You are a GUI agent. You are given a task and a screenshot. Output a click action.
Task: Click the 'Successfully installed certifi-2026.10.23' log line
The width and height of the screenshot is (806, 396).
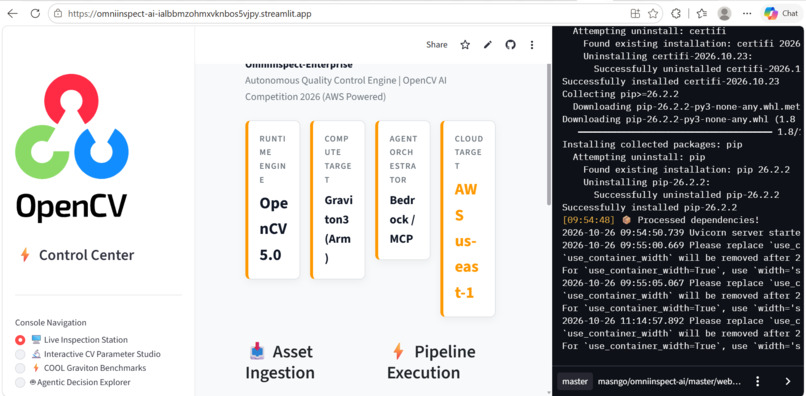pos(671,81)
